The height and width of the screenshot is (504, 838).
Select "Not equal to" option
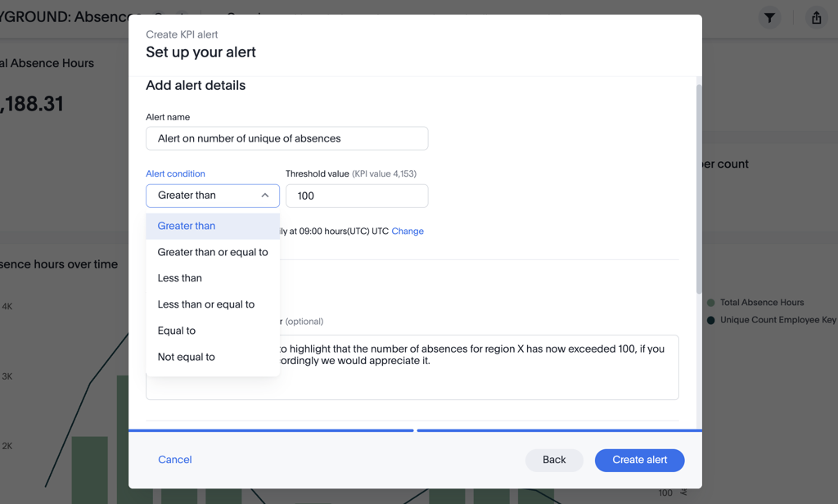187,357
